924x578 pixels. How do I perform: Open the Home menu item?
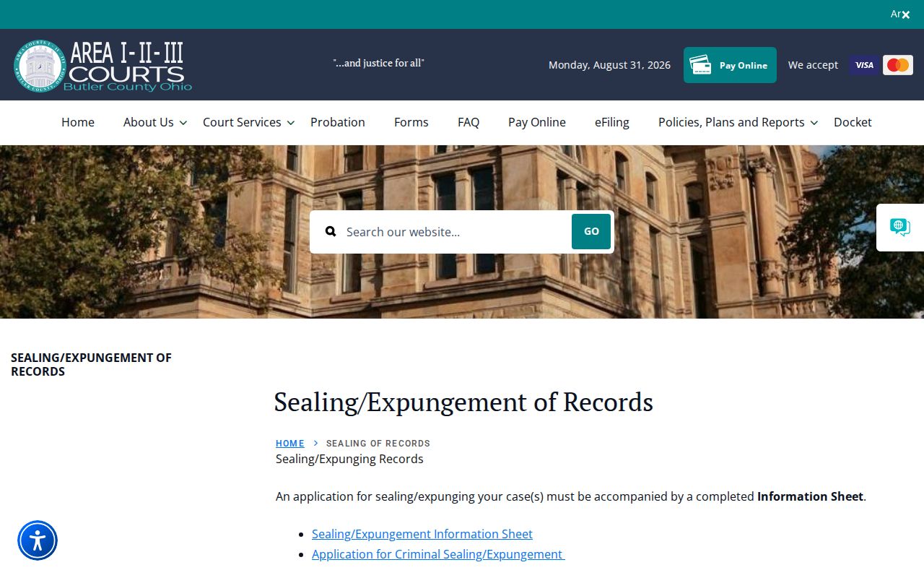tap(78, 122)
